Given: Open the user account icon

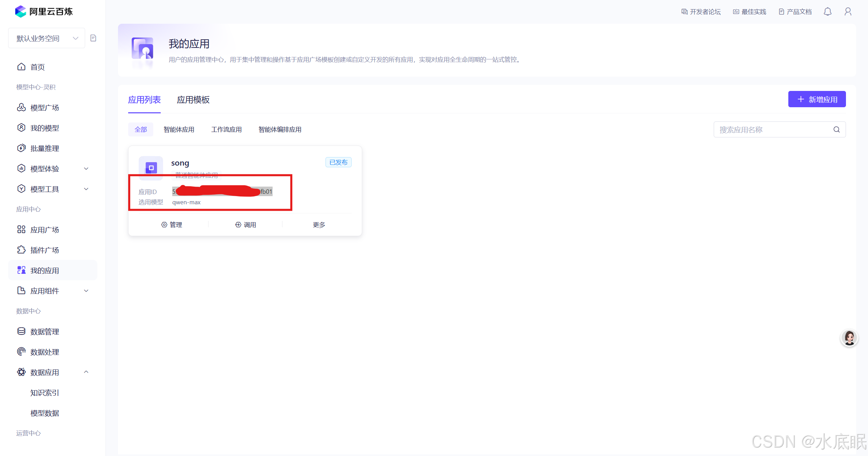Looking at the screenshot, I should (x=848, y=12).
